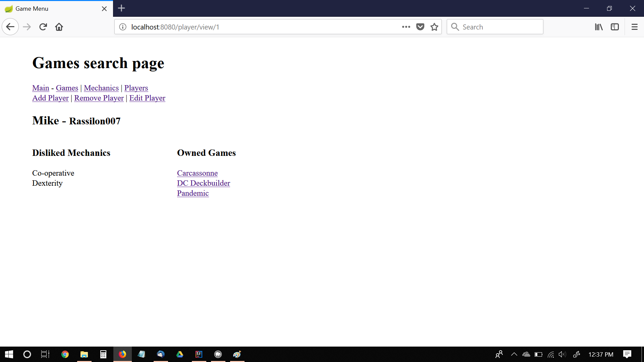This screenshot has width=644, height=362.
Task: Show hidden system tray icons chevron
Action: point(514,354)
